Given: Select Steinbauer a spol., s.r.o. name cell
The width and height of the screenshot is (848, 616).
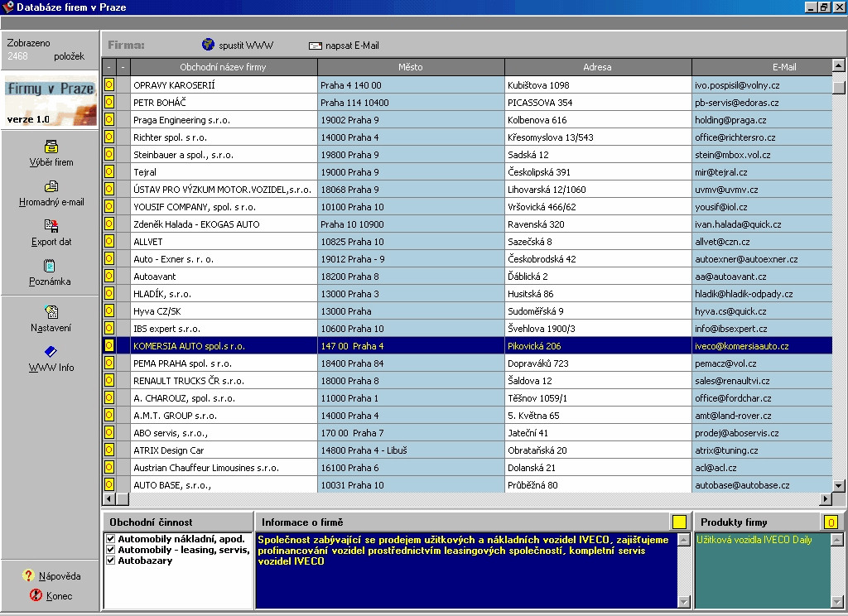Looking at the screenshot, I should coord(224,155).
